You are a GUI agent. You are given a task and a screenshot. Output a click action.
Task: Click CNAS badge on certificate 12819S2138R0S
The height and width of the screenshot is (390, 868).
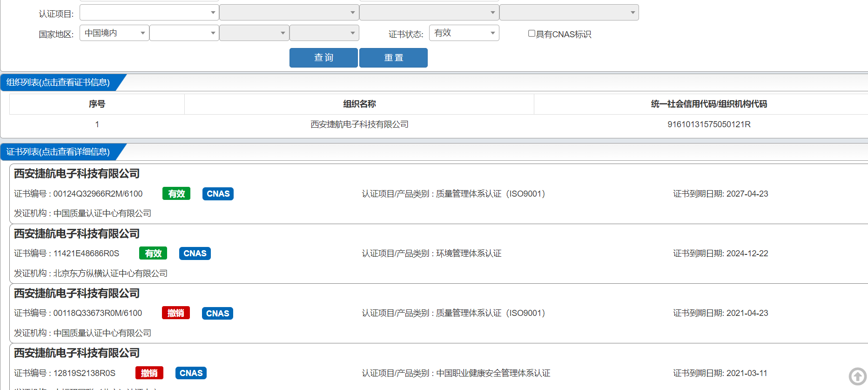(x=191, y=373)
